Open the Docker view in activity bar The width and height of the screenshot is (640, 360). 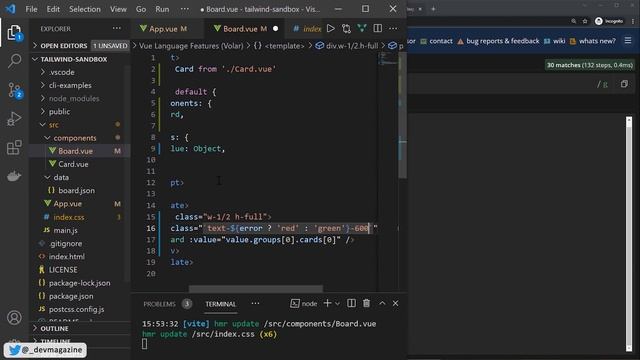14,176
